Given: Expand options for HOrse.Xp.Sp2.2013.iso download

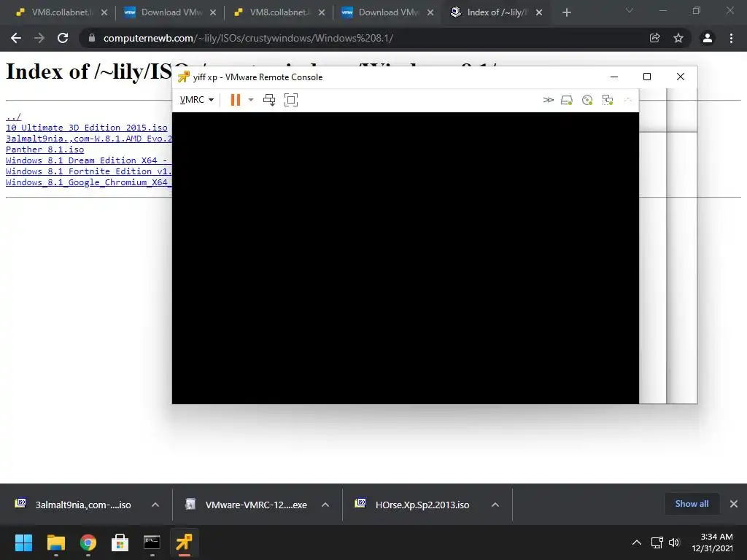Looking at the screenshot, I should click(x=495, y=505).
